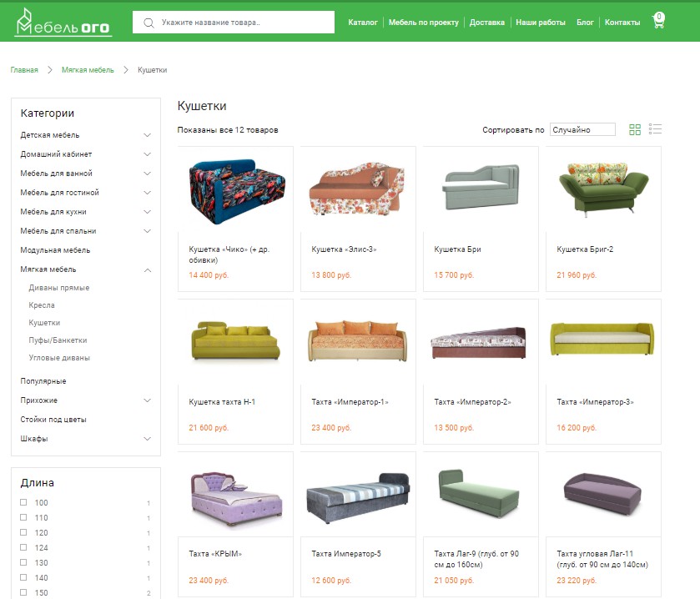The image size is (700, 599).
Task: Expand Мебель для кухни chevron
Action: (x=147, y=212)
